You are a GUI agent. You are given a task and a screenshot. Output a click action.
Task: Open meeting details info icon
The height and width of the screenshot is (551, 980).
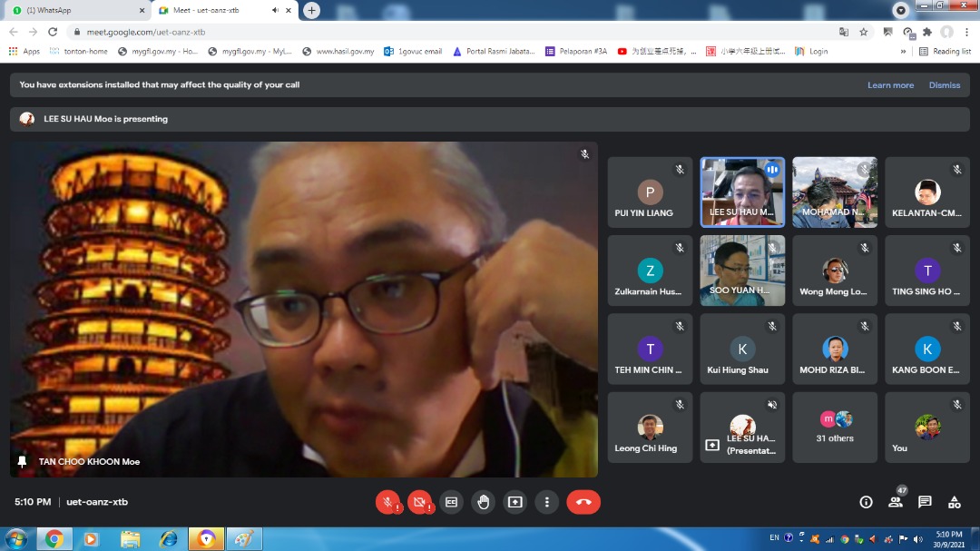tap(866, 502)
